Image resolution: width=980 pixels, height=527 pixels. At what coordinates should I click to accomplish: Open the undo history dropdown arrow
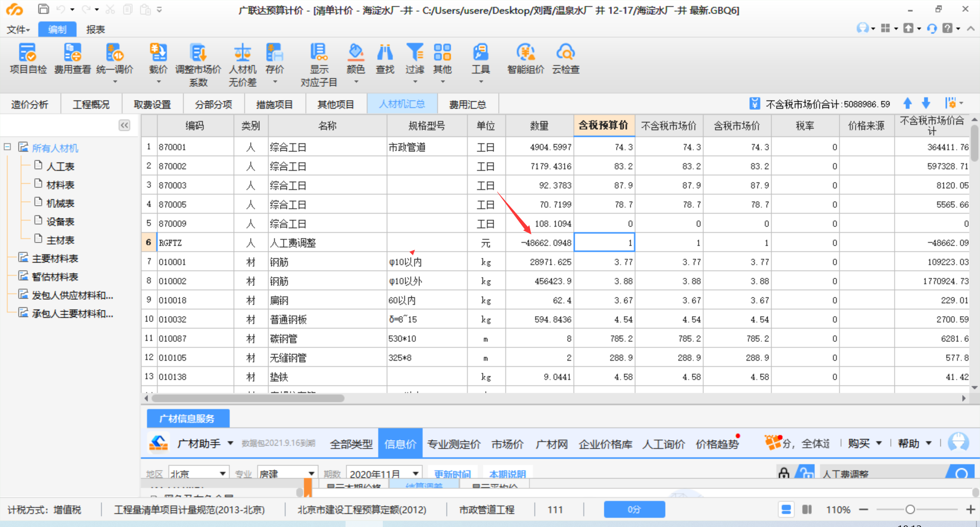coord(72,10)
